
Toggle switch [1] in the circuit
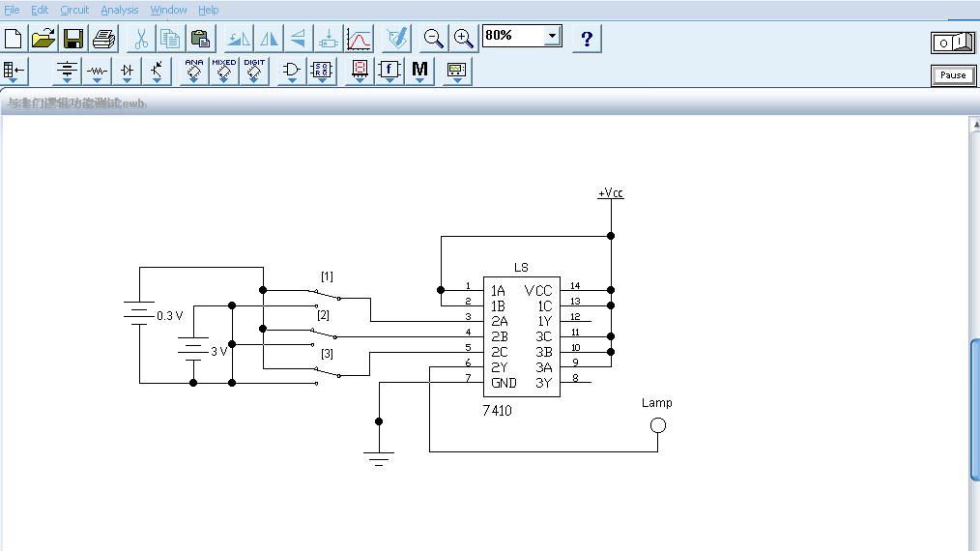tap(326, 293)
